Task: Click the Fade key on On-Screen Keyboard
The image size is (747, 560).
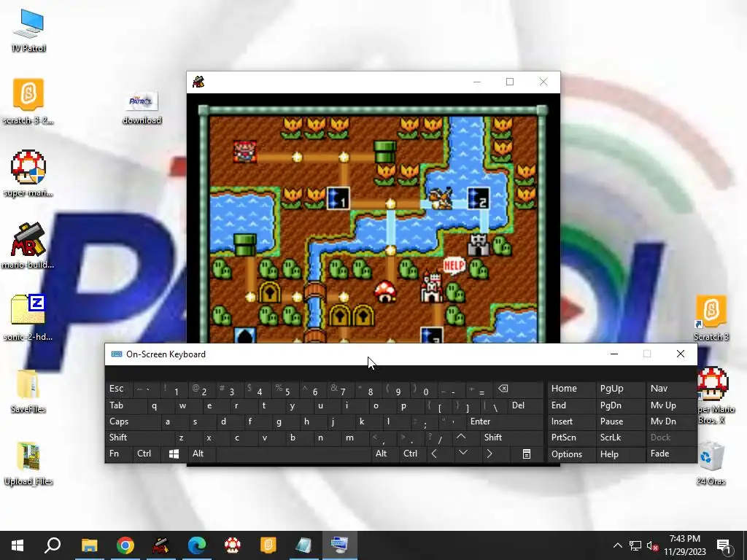Action: pos(672,454)
